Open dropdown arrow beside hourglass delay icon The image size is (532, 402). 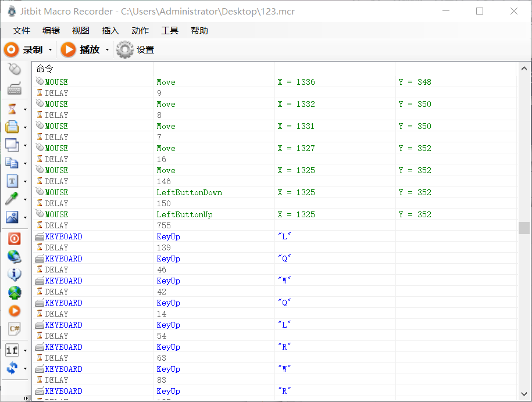(26, 109)
